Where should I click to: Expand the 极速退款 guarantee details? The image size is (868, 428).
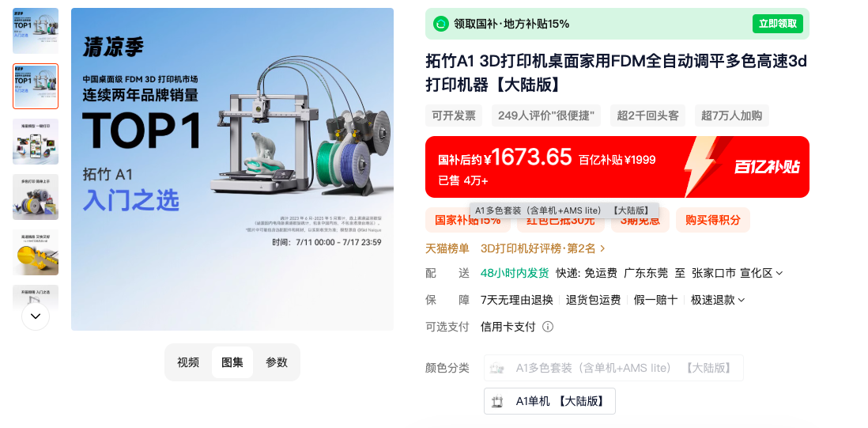coord(718,300)
